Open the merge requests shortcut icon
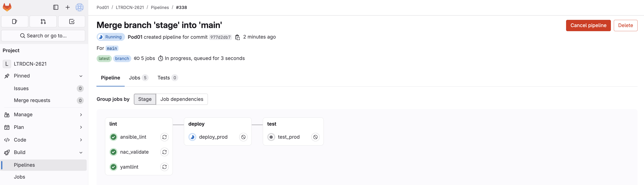Image resolution: width=644 pixels, height=185 pixels. [x=43, y=21]
